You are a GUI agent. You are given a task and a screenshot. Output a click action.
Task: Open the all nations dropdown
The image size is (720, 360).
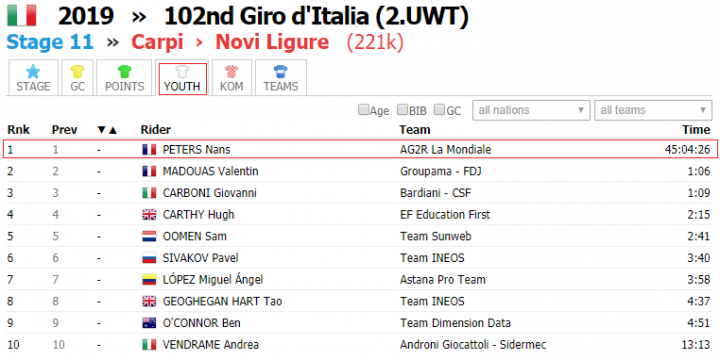[x=531, y=110]
